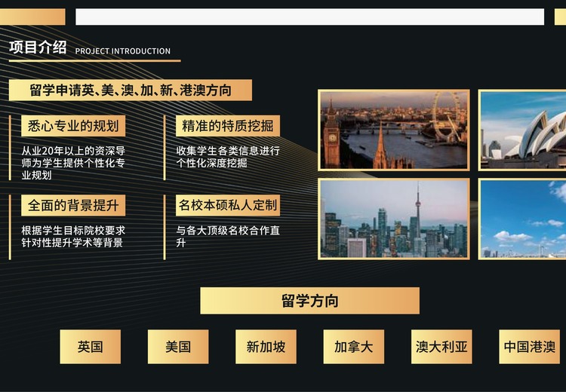The image size is (566, 392).
Task: Select the 收集学生各类信息进行 paragraph
Action: pyautogui.click(x=228, y=157)
